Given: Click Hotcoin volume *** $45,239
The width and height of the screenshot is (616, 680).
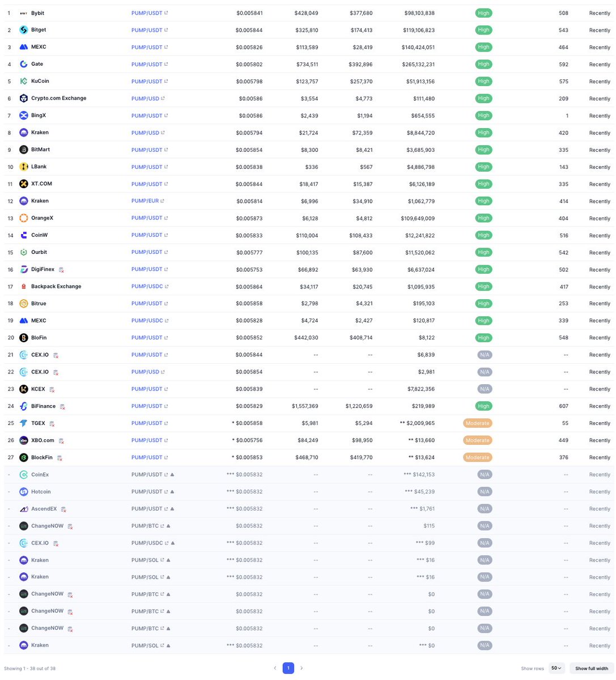Looking at the screenshot, I should 419,492.
